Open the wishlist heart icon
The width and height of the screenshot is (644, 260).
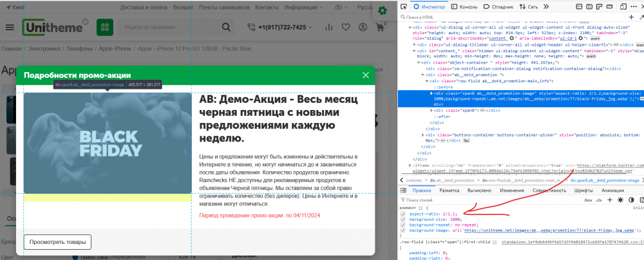click(x=346, y=28)
